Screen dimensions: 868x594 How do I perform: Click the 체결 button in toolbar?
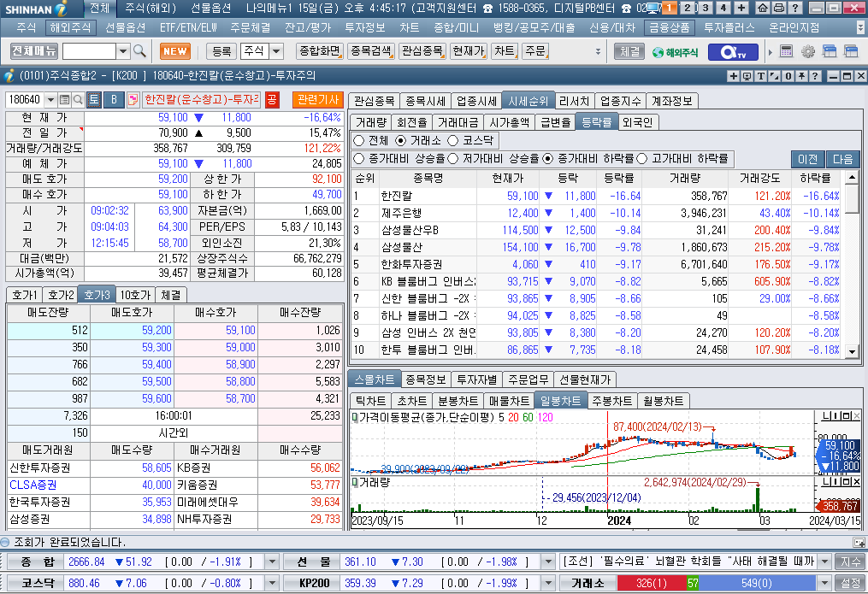[629, 51]
